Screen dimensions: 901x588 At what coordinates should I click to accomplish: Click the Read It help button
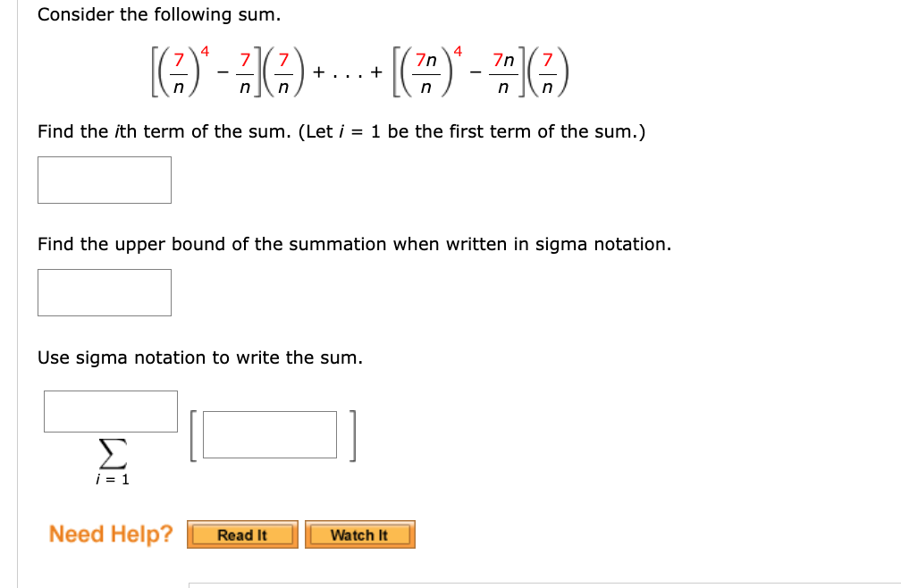[241, 534]
